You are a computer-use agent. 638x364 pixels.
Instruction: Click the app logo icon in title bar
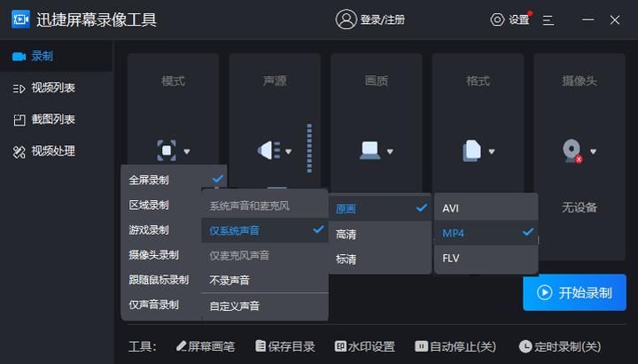[20, 19]
